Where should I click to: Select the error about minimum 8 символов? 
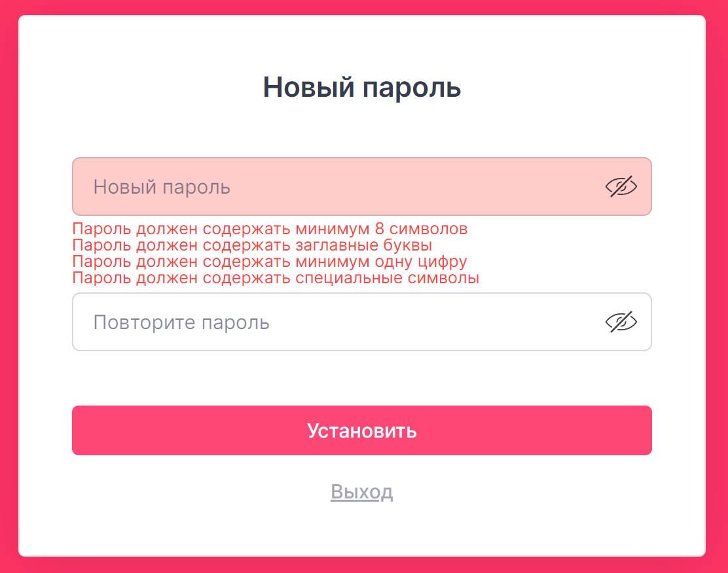270,229
